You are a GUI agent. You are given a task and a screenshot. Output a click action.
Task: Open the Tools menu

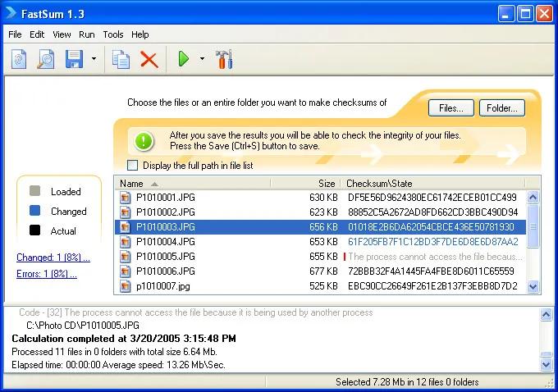click(x=112, y=34)
